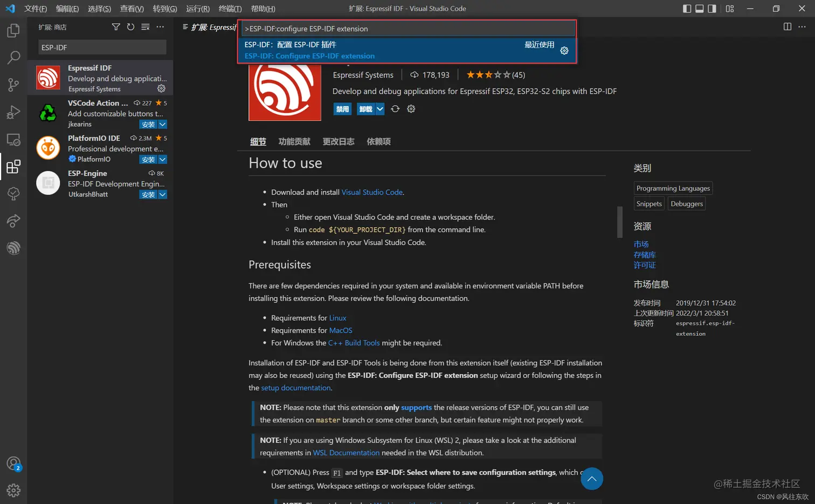Image resolution: width=815 pixels, height=504 pixels.
Task: Open the Extensions view icon
Action: 13,167
